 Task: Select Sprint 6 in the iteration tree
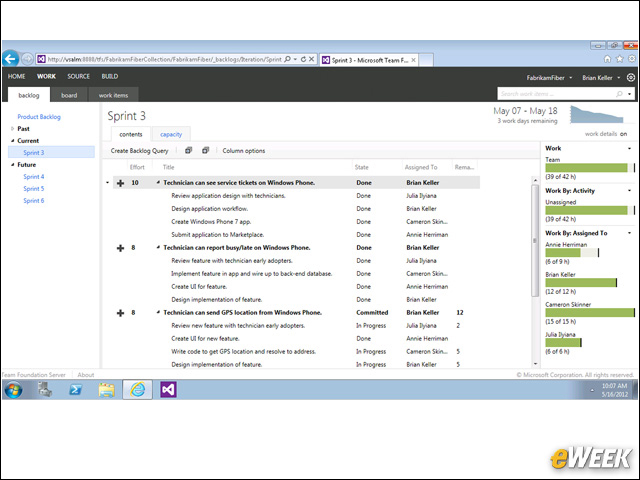[33, 200]
